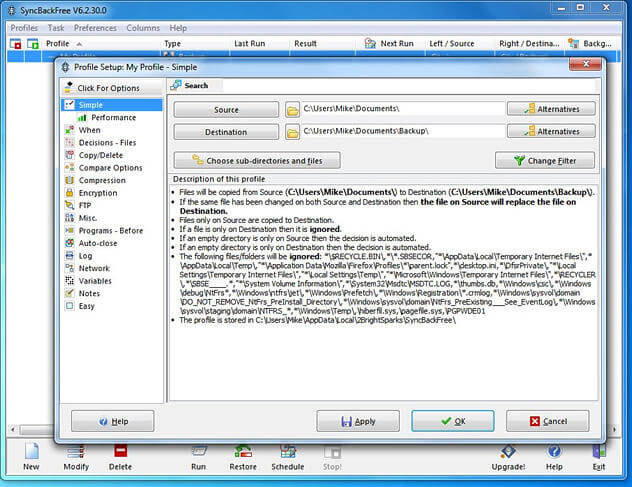
Task: Click the Backg... column header
Action: tap(590, 44)
